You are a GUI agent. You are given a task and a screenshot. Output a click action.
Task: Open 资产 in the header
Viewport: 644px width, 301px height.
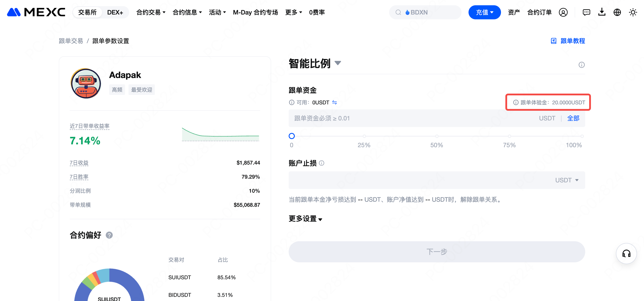click(514, 12)
